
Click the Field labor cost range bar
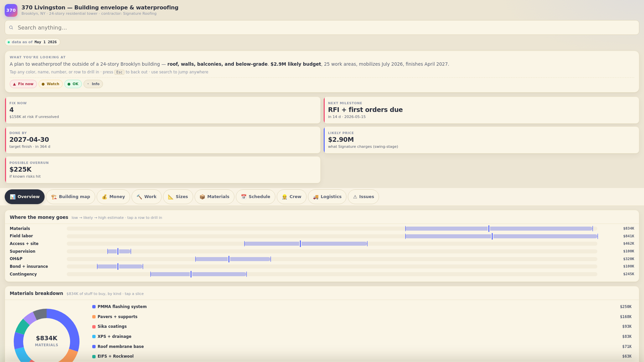501,236
